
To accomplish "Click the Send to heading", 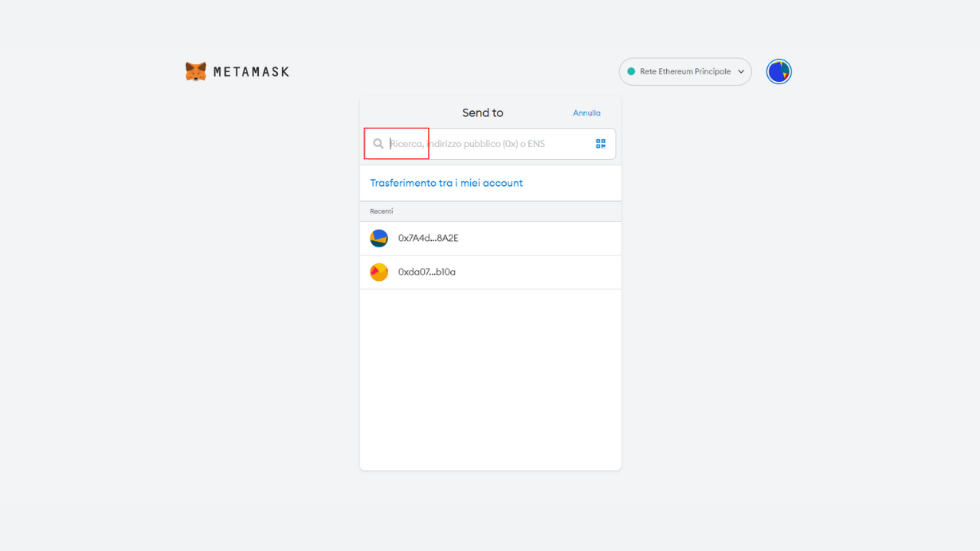I will (x=483, y=112).
